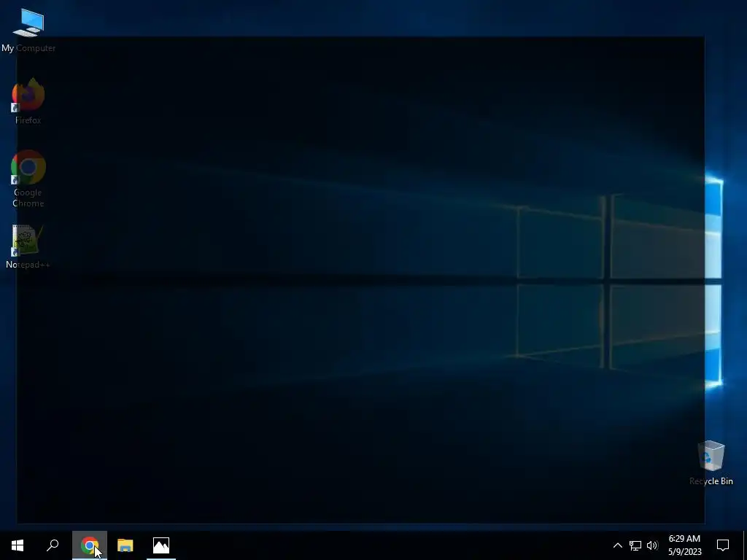This screenshot has width=747, height=560.
Task: Open File Explorer from the taskbar
Action: click(125, 545)
